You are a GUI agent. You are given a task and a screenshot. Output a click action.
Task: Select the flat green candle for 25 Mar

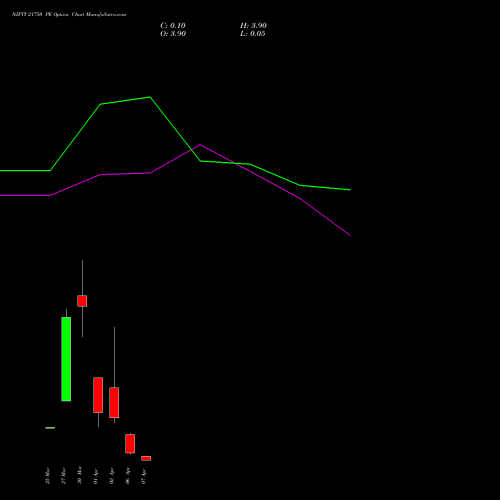tap(50, 428)
